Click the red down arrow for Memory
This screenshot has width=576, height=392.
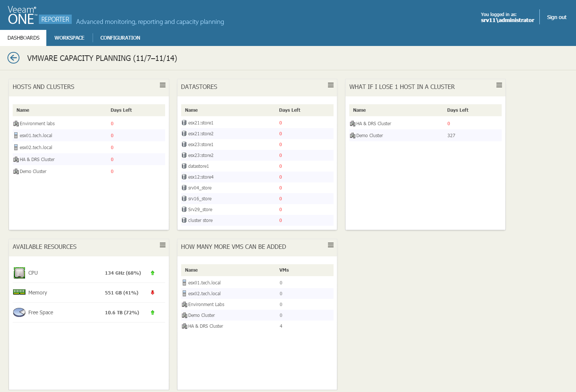(152, 293)
